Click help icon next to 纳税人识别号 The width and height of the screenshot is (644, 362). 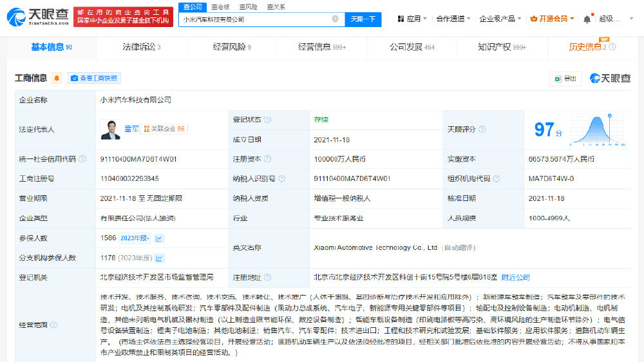281,178
